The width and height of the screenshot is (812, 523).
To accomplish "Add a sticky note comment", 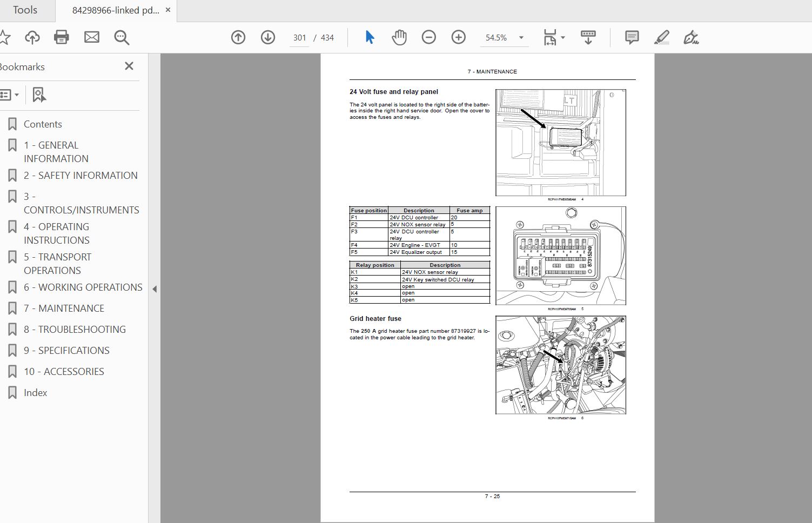I will point(632,37).
